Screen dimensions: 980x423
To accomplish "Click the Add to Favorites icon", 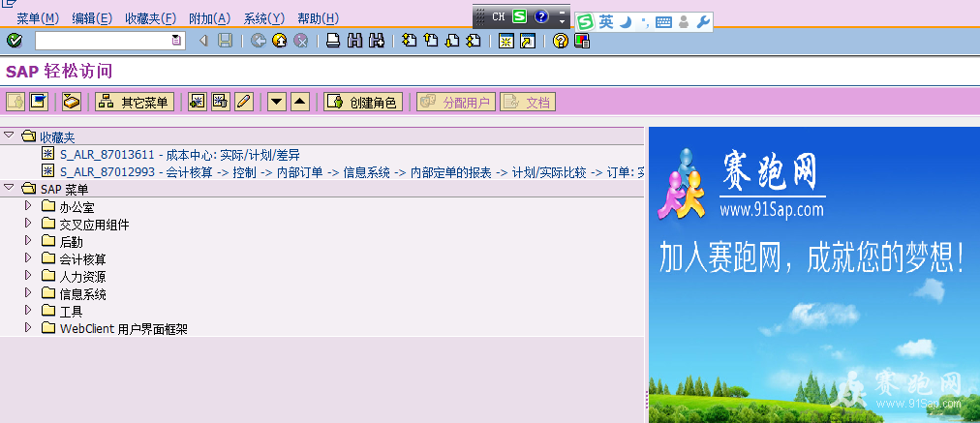I will pyautogui.click(x=198, y=102).
